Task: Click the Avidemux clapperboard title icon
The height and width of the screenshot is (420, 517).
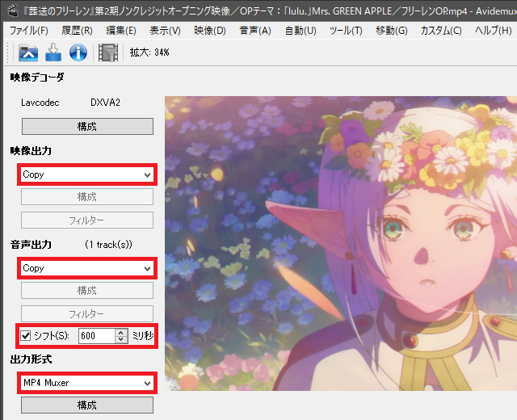Action: [13, 10]
